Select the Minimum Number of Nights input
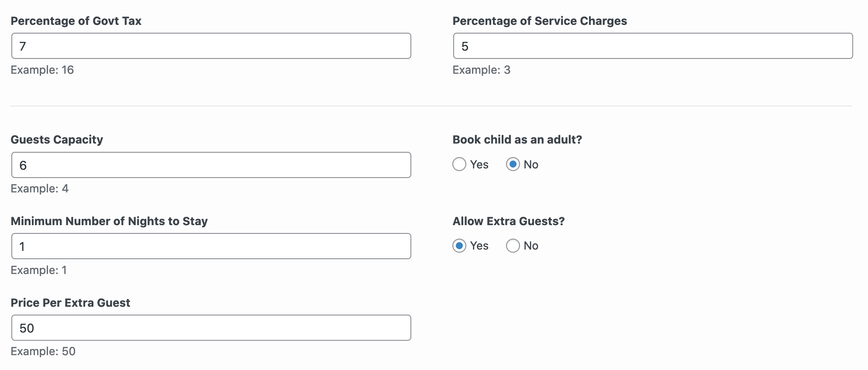The image size is (868, 370). 211,246
